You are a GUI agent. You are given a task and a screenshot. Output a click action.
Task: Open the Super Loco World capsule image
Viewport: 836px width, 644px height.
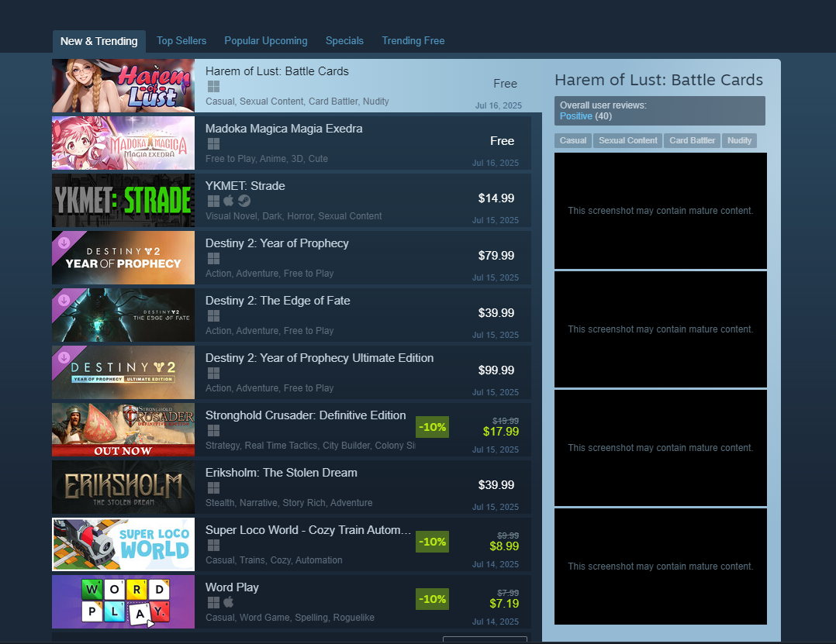point(123,544)
